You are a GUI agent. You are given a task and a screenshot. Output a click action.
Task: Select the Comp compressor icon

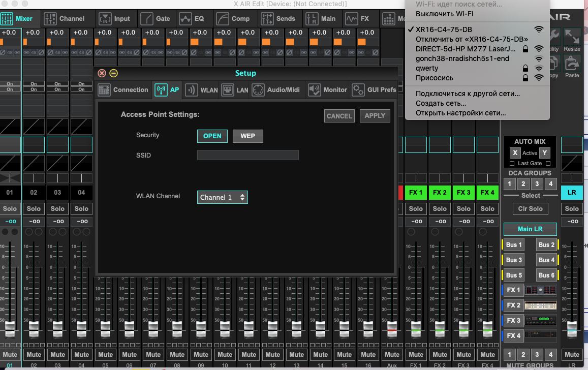[x=223, y=19]
